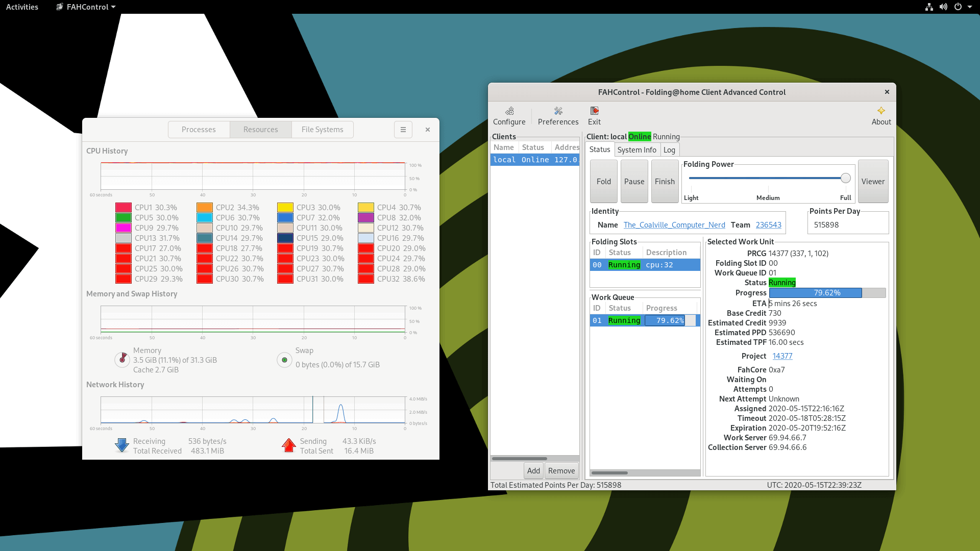Open the Configure tool in FAHControl
This screenshot has width=980, height=551.
click(509, 116)
